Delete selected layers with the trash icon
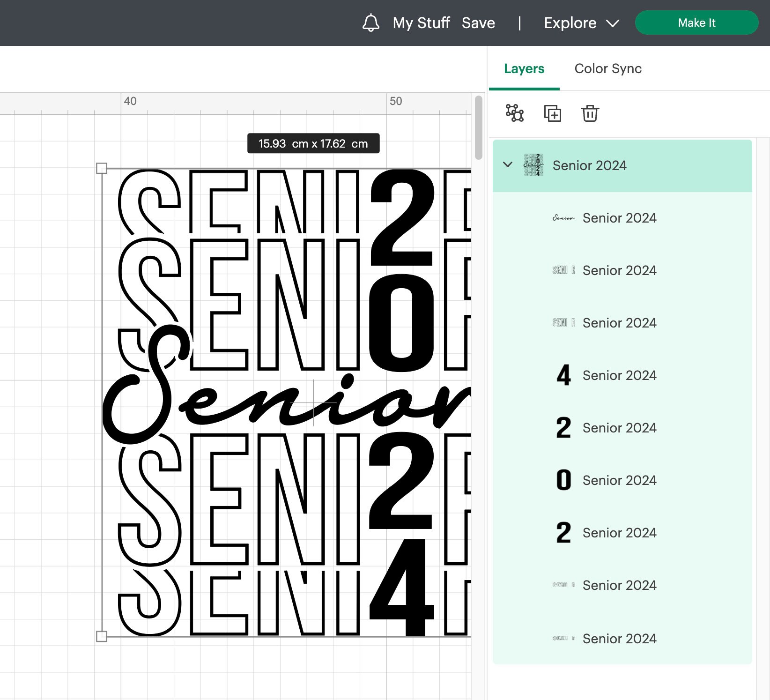Screen dimensions: 770x700 tap(590, 113)
